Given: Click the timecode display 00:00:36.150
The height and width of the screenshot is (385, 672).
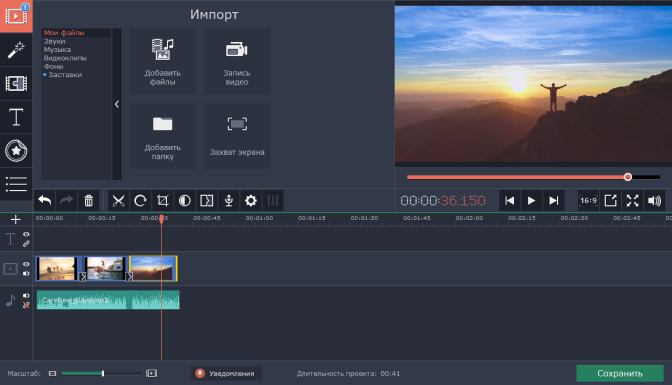Looking at the screenshot, I should click(x=443, y=200).
